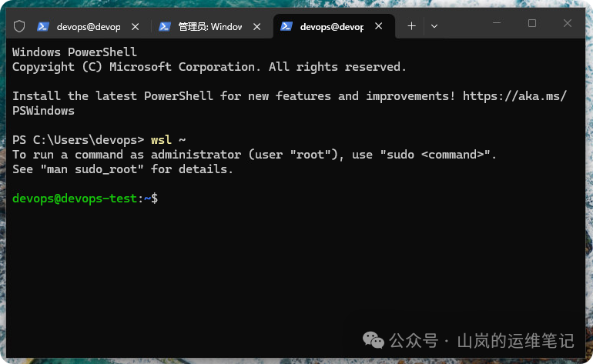Close the 管理员: Windov tab
This screenshot has height=364, width=593.
click(x=256, y=26)
